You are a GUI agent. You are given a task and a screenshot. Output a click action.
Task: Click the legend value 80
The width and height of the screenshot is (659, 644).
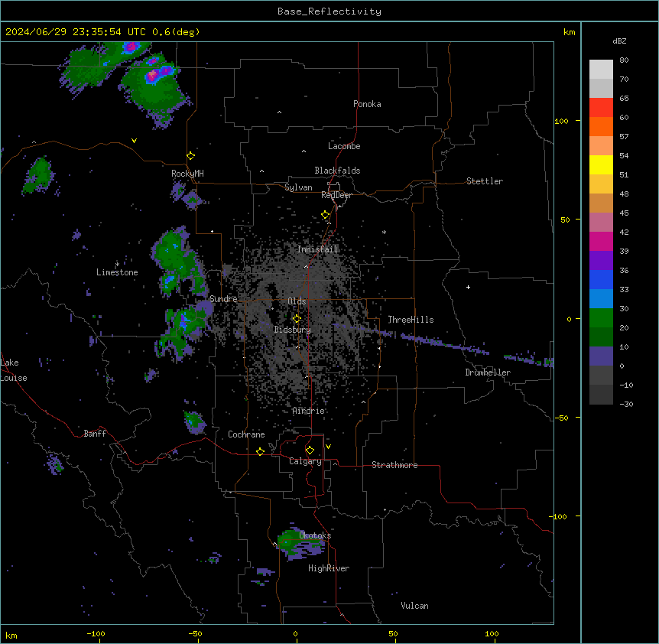point(624,60)
